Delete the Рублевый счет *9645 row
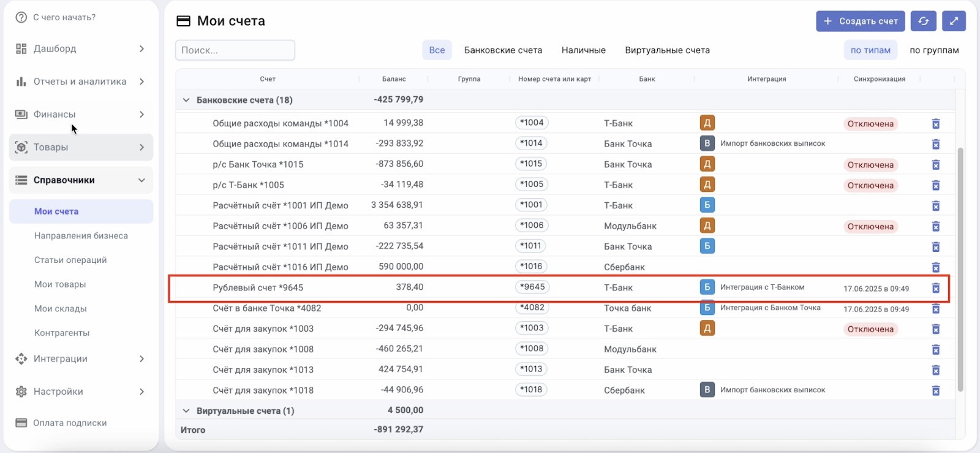Image resolution: width=980 pixels, height=453 pixels. 935,288
